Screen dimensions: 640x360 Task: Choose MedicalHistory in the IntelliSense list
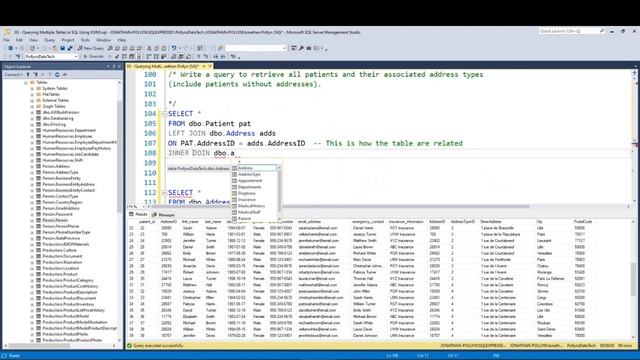pyautogui.click(x=254, y=206)
